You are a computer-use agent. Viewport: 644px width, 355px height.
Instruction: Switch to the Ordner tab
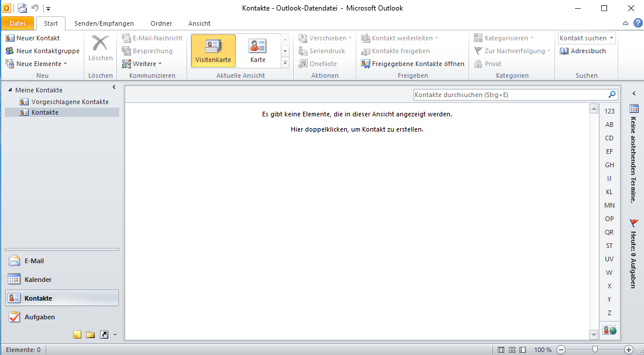point(161,23)
